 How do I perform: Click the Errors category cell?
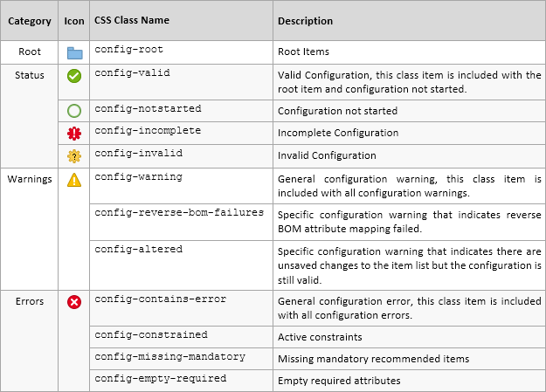[30, 302]
